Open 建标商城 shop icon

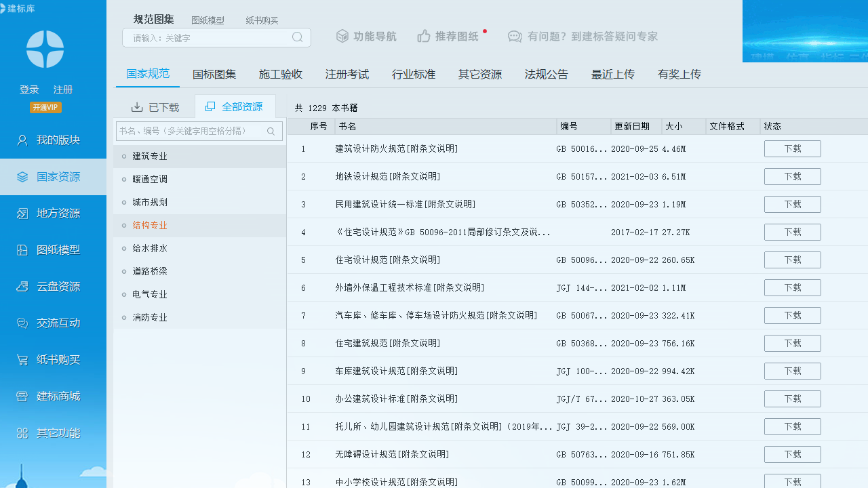coord(22,396)
